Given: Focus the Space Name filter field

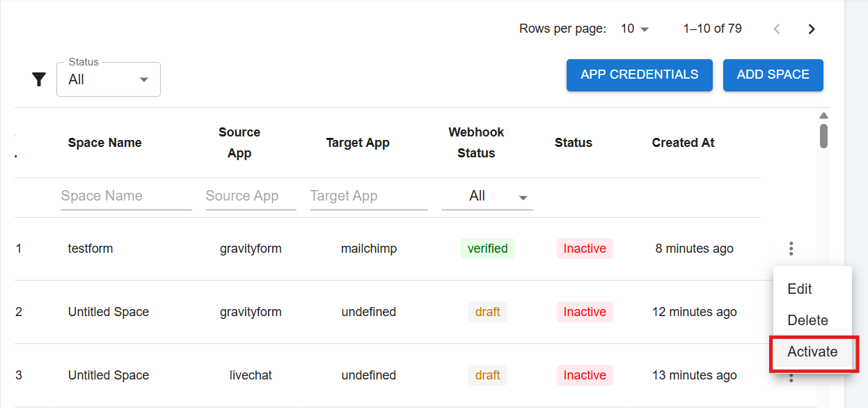Looking at the screenshot, I should pos(126,196).
